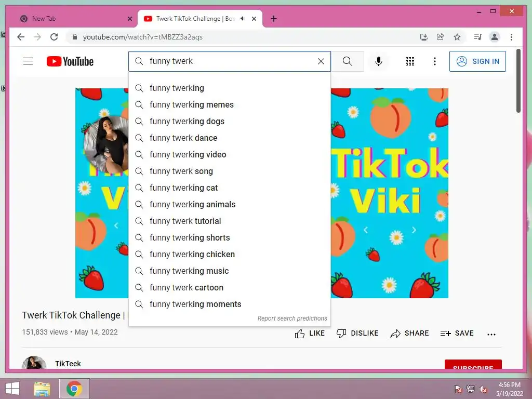
Task: Click the Action Center flag tray icon
Action: point(458,389)
